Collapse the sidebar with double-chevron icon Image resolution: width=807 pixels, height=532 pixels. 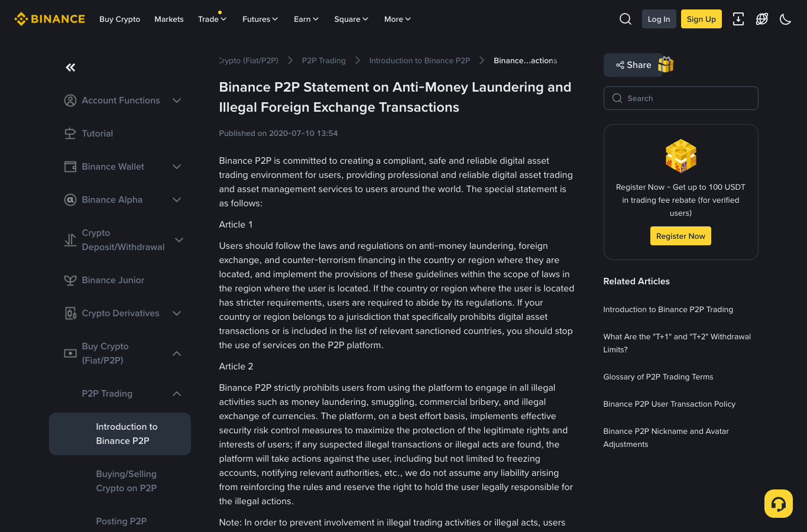point(70,67)
